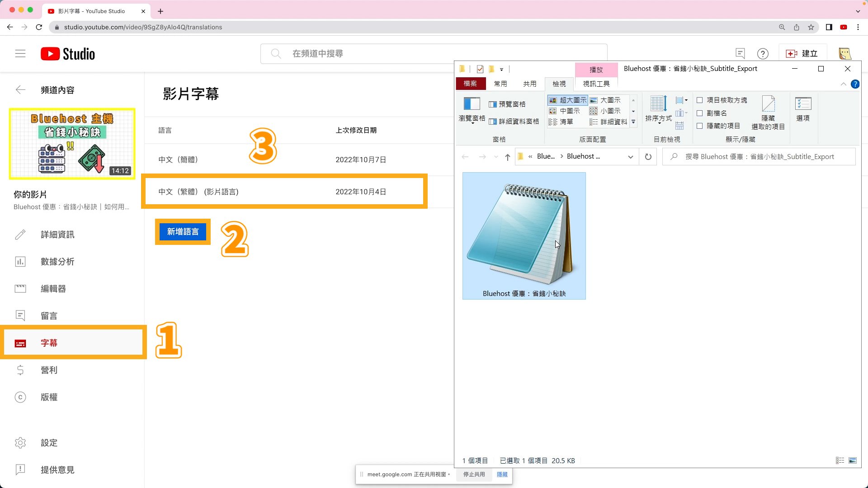868x488 pixels.
Task: Click 預覽窗格 preview pane in Explorer ribbon
Action: [507, 104]
